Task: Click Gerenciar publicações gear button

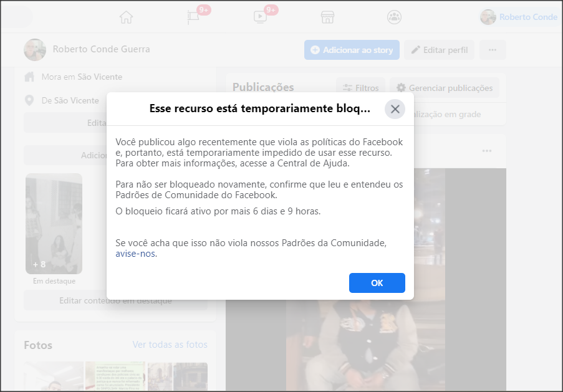Action: (x=445, y=88)
